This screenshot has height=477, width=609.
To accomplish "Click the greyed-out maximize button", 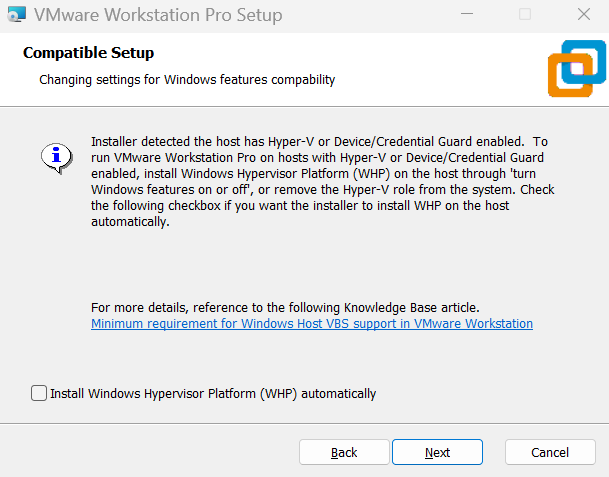I will [x=525, y=15].
